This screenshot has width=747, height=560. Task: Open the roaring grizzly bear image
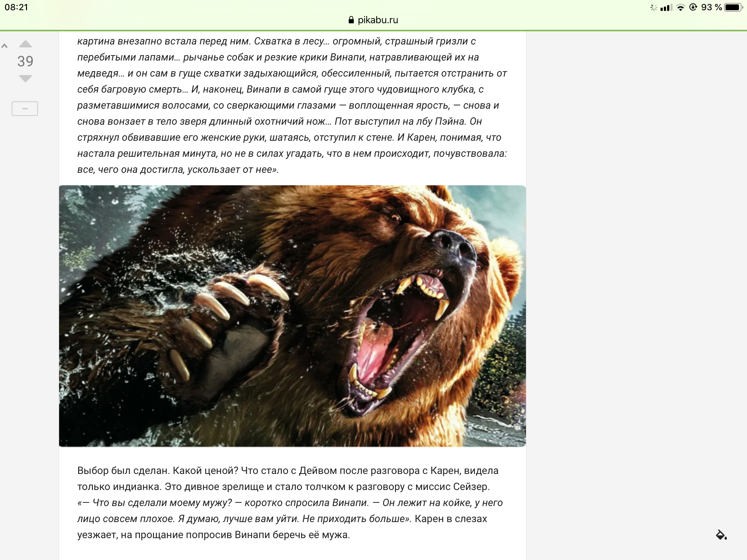click(x=292, y=316)
